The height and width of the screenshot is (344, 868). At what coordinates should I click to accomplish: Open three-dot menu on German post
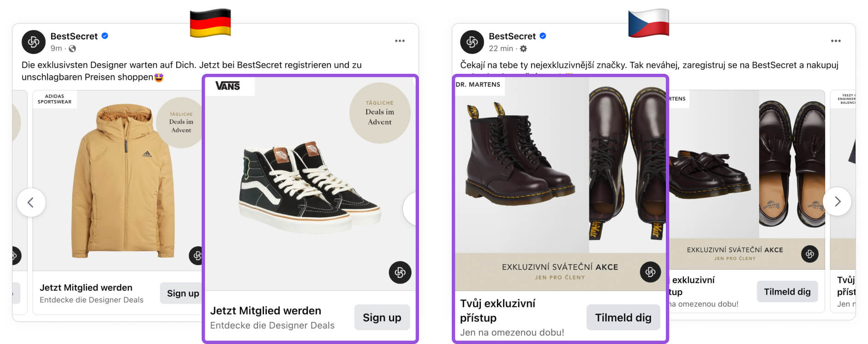tap(400, 41)
